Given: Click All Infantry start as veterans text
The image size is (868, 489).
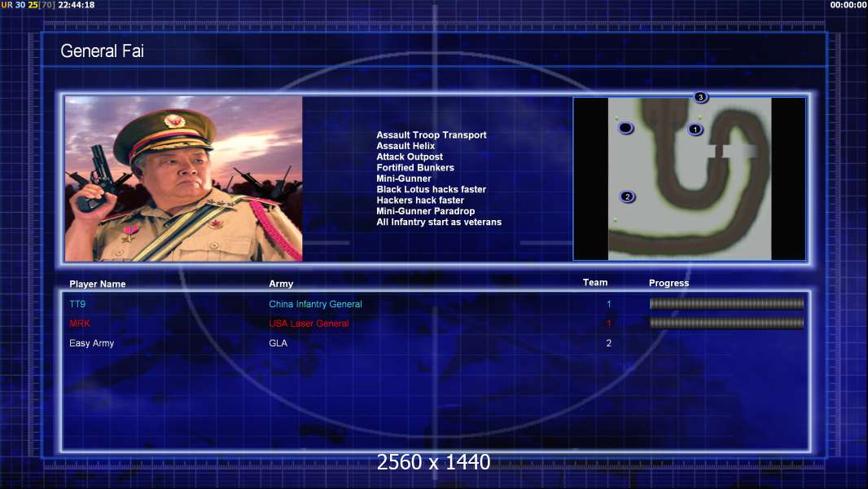Looking at the screenshot, I should [439, 222].
